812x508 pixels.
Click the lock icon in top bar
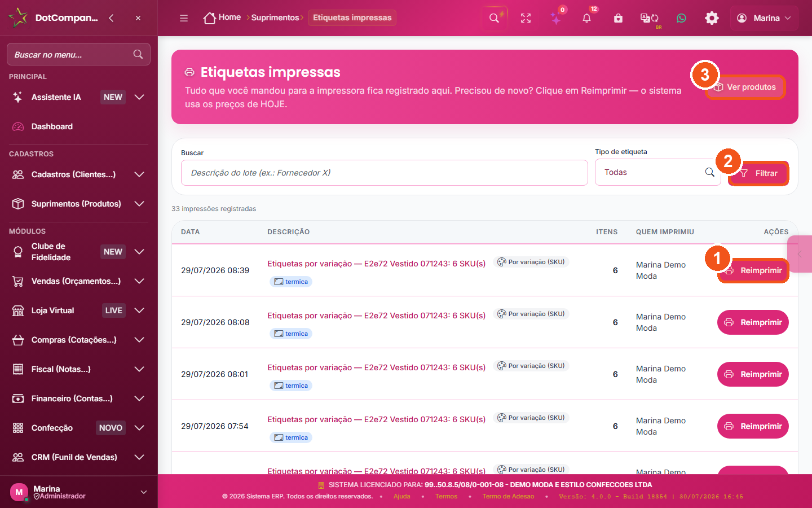pyautogui.click(x=618, y=18)
